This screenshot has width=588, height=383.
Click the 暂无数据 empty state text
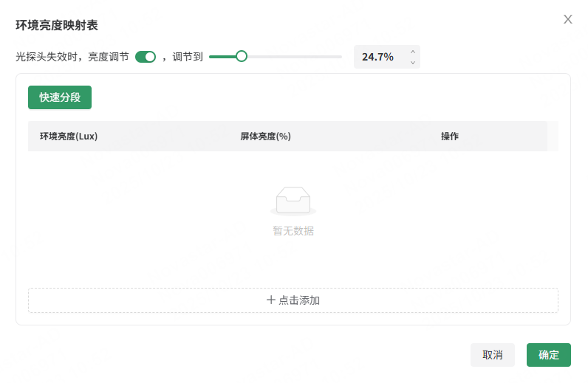click(x=293, y=231)
